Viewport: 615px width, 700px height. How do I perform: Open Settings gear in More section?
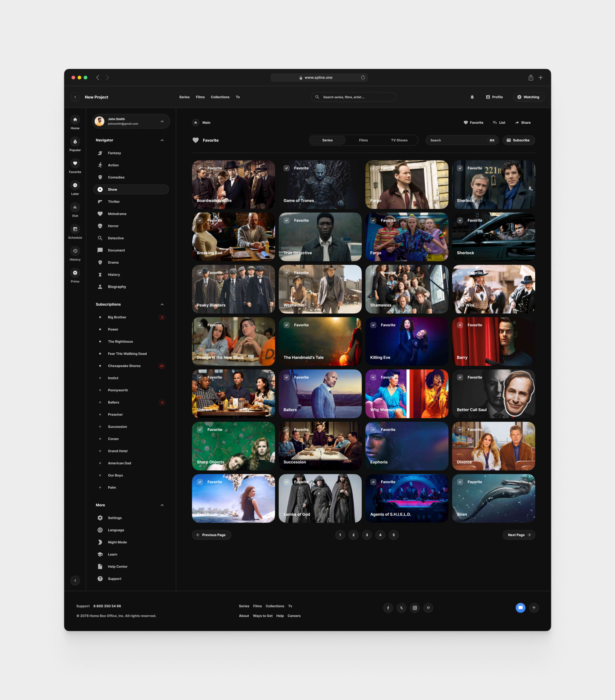click(x=100, y=518)
